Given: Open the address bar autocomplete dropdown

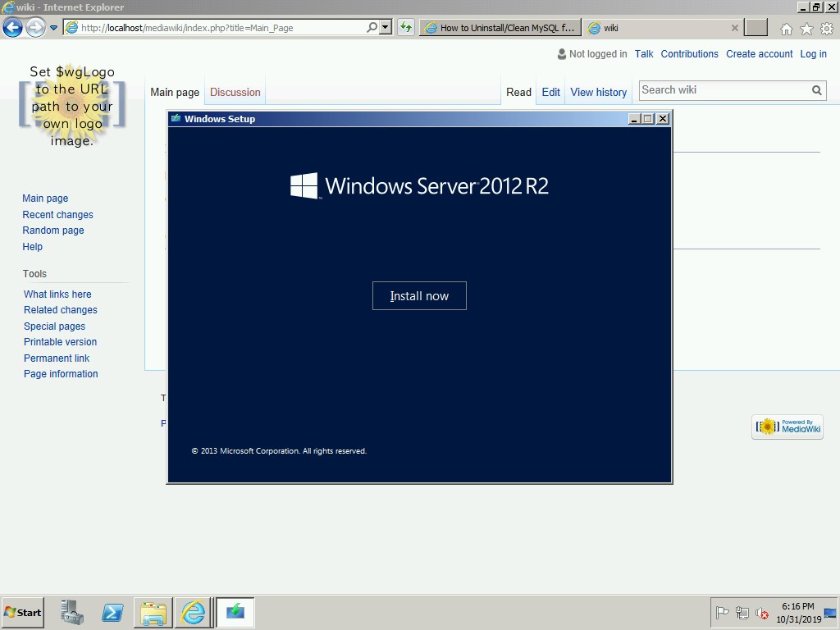Looking at the screenshot, I should pos(386,27).
